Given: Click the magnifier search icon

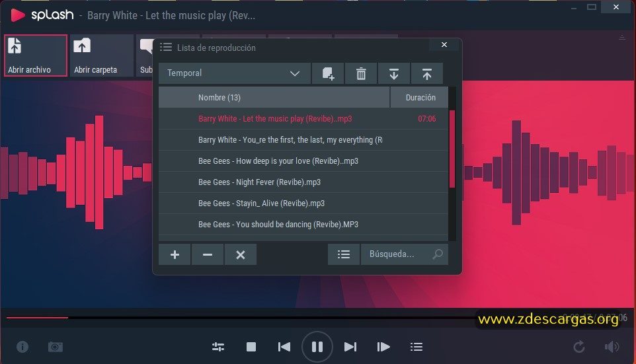Looking at the screenshot, I should tap(438, 254).
